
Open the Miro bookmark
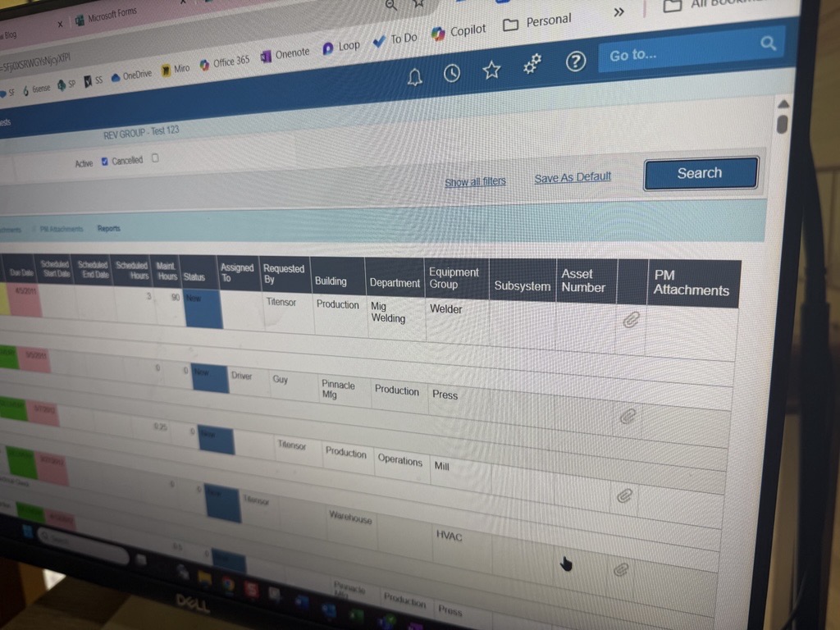(x=176, y=69)
